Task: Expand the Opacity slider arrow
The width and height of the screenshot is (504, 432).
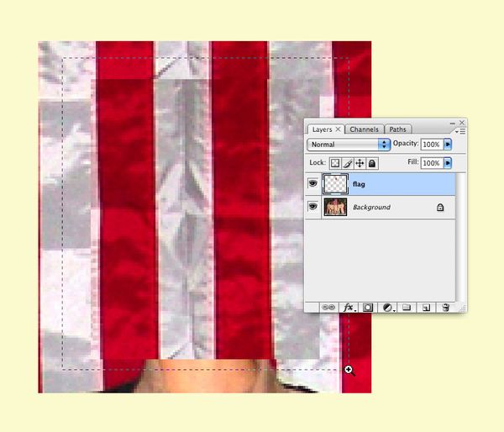Action: click(x=448, y=145)
